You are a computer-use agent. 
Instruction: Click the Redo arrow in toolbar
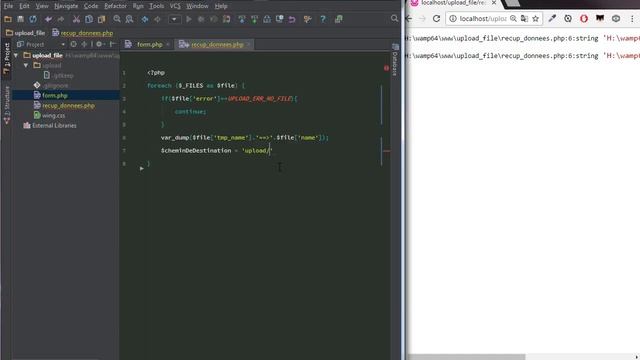pyautogui.click(x=61, y=19)
